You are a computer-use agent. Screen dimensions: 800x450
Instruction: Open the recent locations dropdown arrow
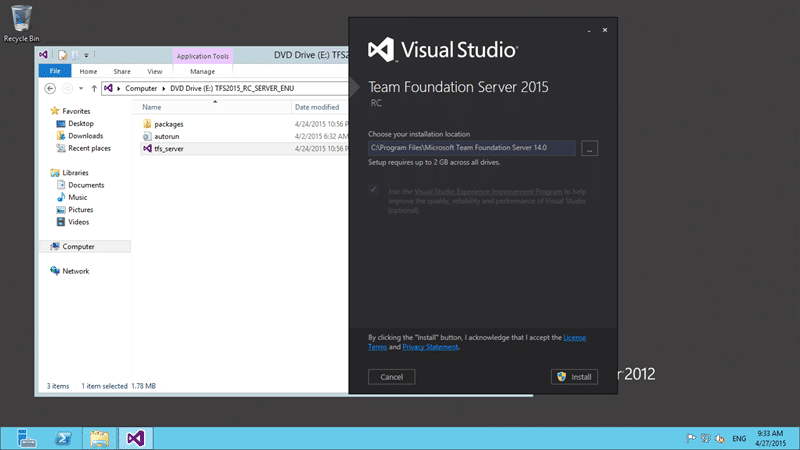(x=81, y=88)
